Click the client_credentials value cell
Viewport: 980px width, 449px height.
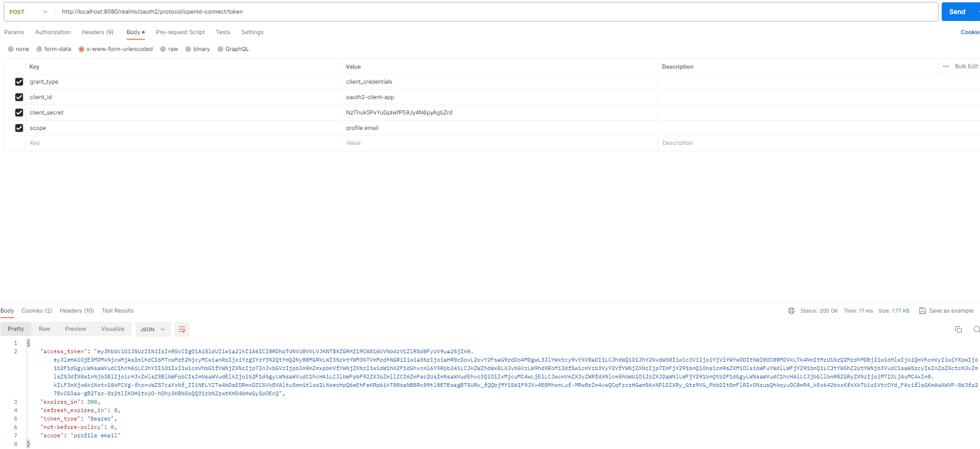pyautogui.click(x=500, y=82)
